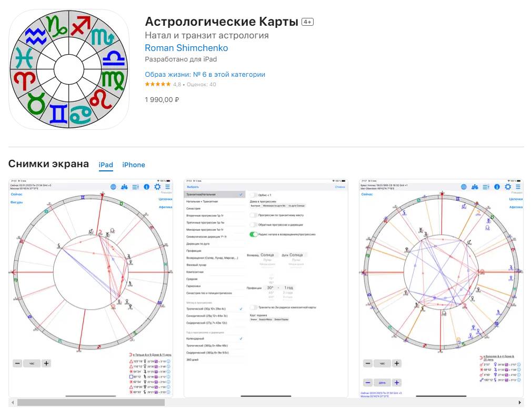Click blue info icon in first screenshot
The image size is (532, 418).
click(146, 187)
